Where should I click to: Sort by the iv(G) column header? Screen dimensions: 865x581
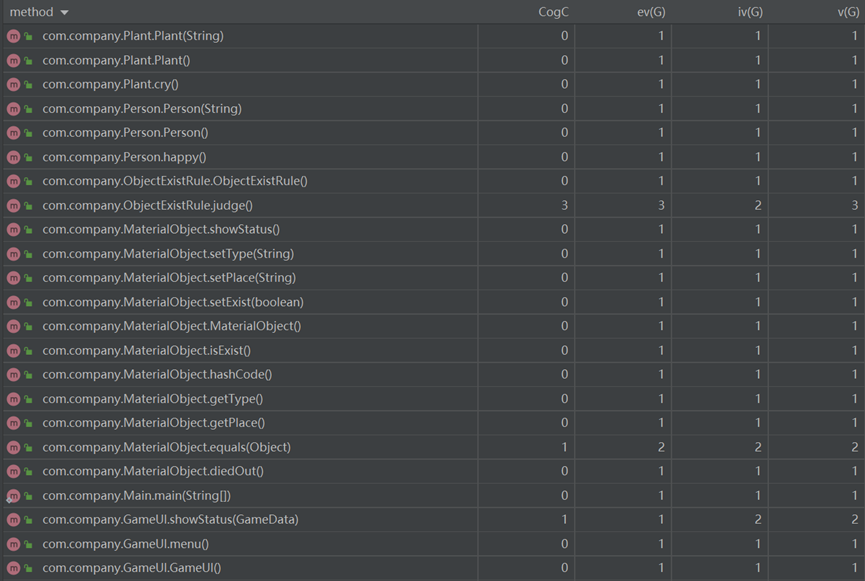(x=749, y=12)
